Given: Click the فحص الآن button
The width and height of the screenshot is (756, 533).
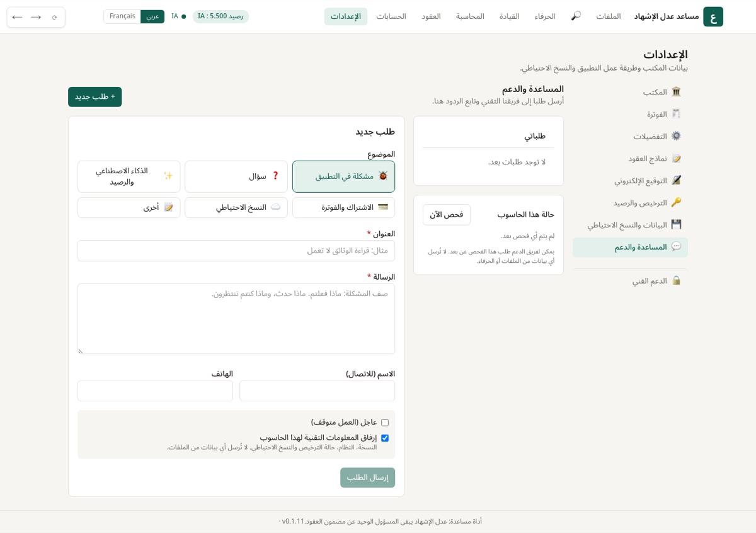Looking at the screenshot, I should pos(447,215).
